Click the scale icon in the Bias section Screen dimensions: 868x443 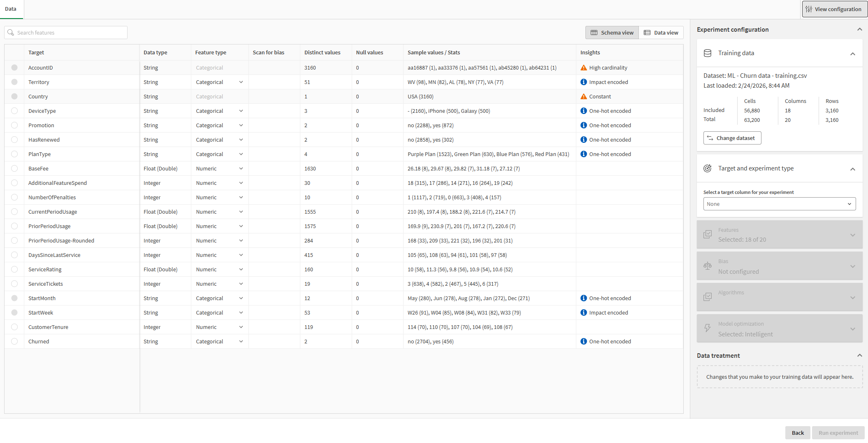(707, 266)
